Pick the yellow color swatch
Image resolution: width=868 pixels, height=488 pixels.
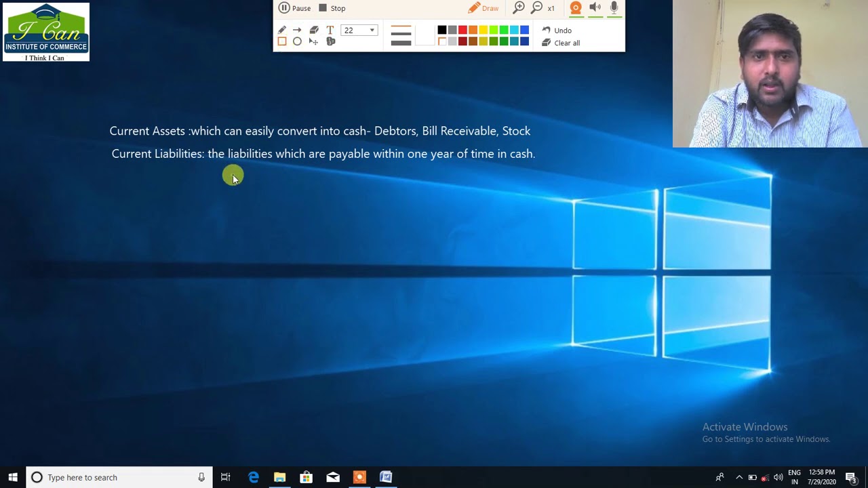(483, 30)
